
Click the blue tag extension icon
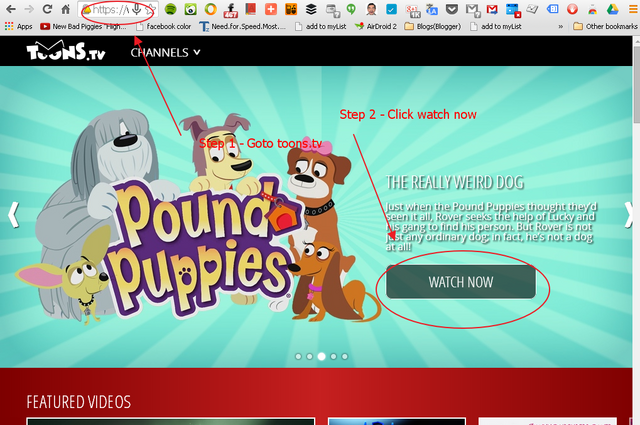(x=552, y=9)
